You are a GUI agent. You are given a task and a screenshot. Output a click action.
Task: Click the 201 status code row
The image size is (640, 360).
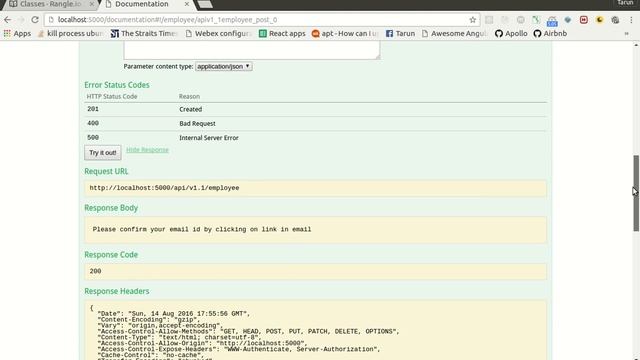coord(315,109)
